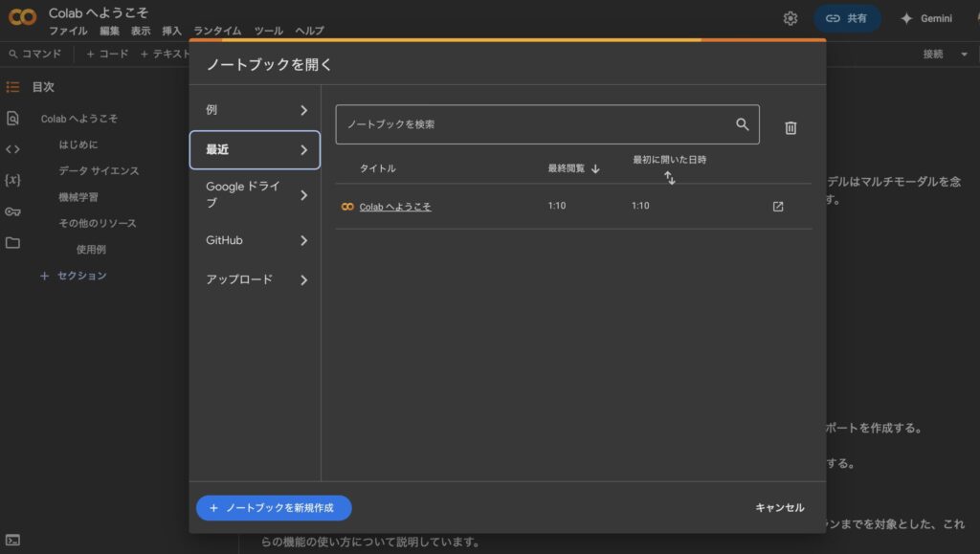This screenshot has width=980, height=554.
Task: Open the Gemini assistant
Action: pyautogui.click(x=926, y=19)
